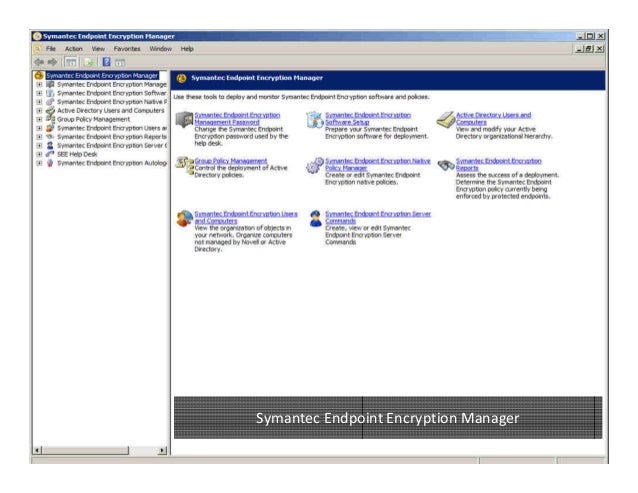This screenshot has width=638, height=493.
Task: Expand Symantec Endpoint Encryption Users tree node
Action: [39, 128]
